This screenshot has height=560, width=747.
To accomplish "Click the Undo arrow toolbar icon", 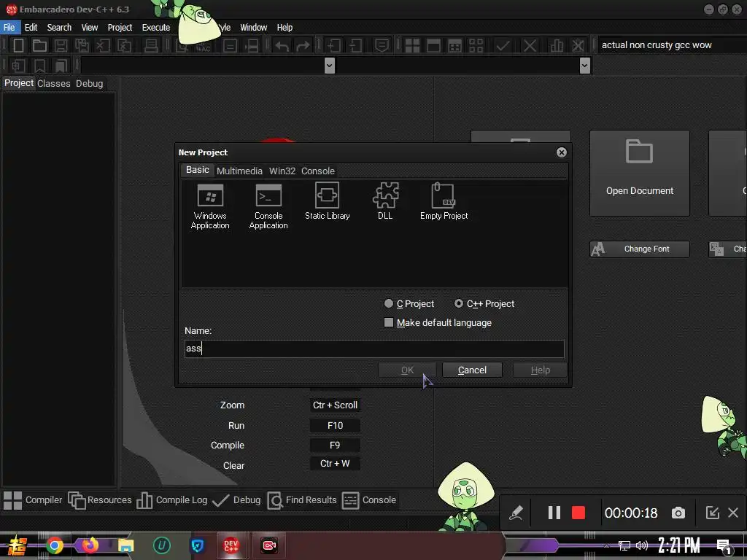I will pos(282,46).
